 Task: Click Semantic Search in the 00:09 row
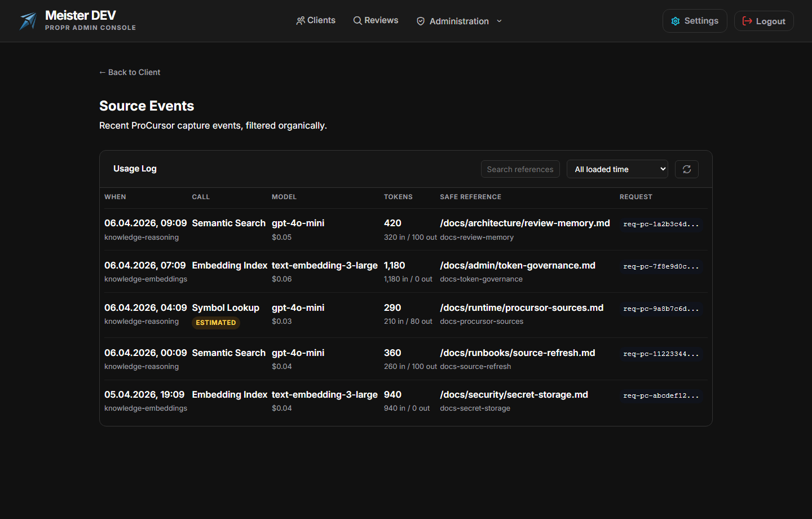[229, 353]
